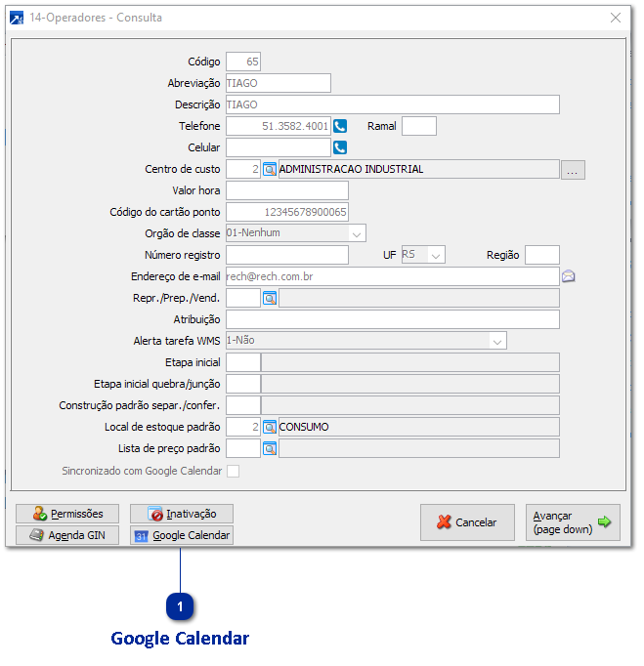
Task: Click the Abreviação field containing TIAGO
Action: pos(279,83)
